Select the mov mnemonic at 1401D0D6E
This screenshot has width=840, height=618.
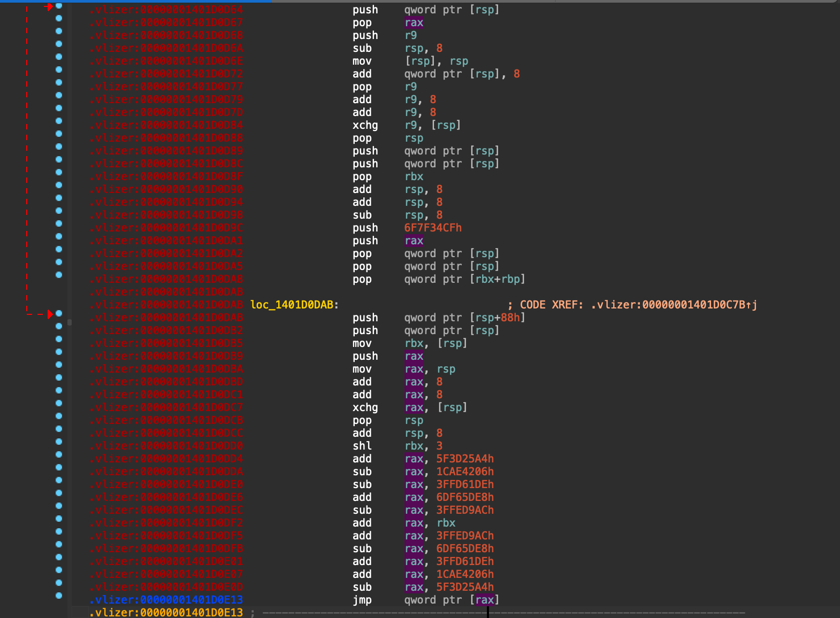(x=362, y=61)
